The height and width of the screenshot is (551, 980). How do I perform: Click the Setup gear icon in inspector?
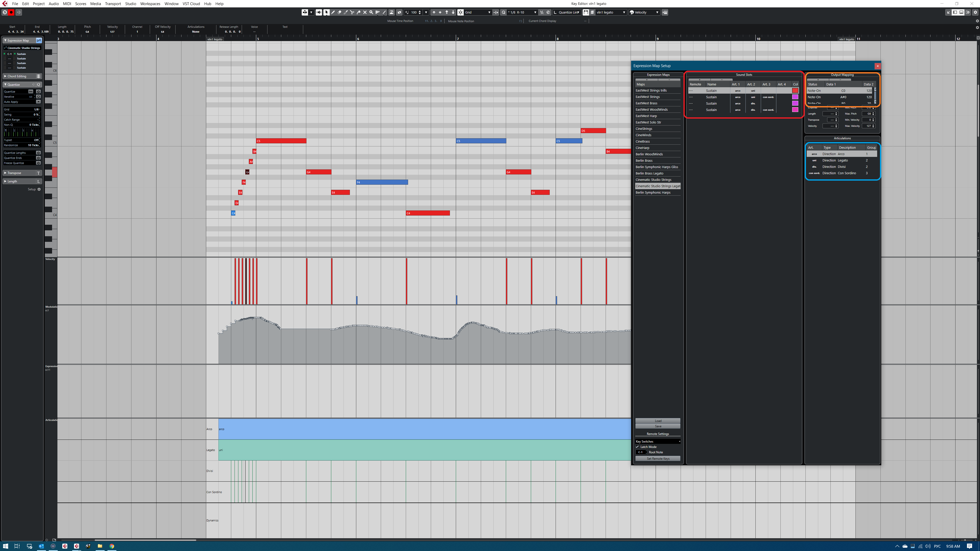coord(39,189)
